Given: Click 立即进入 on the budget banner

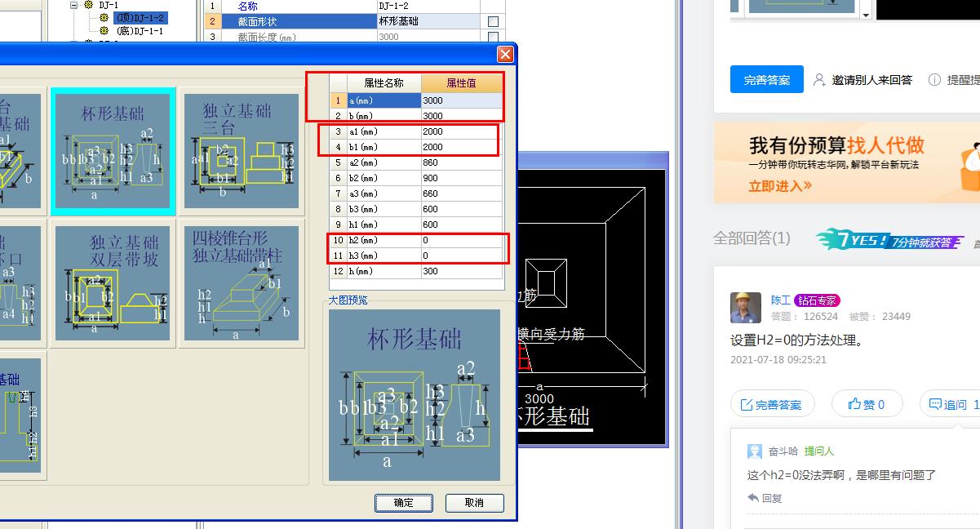Looking at the screenshot, I should coord(780,186).
